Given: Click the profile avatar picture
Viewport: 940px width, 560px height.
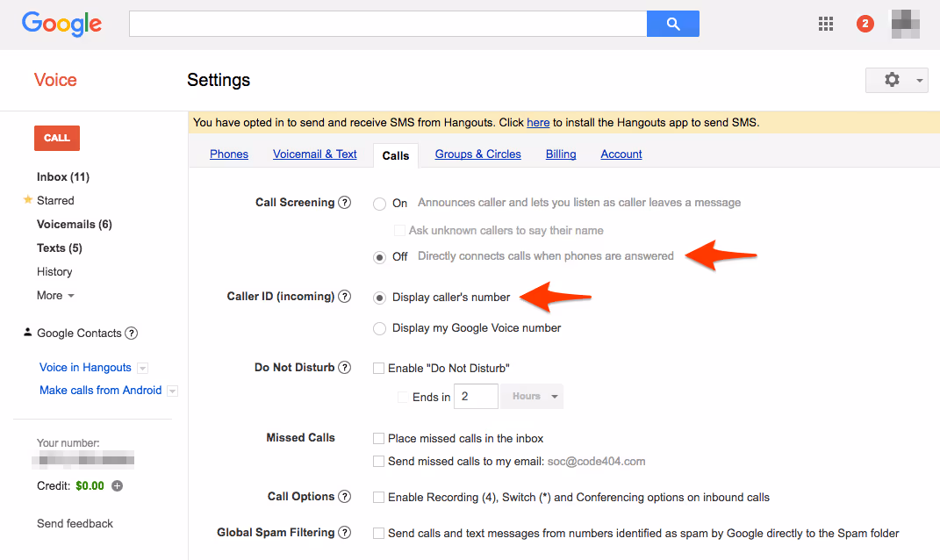Looking at the screenshot, I should click(905, 24).
